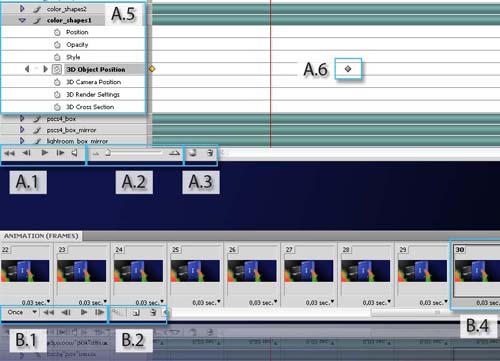This screenshot has width=500, height=361.
Task: Click the zoom in mountain icon
Action: tap(174, 153)
